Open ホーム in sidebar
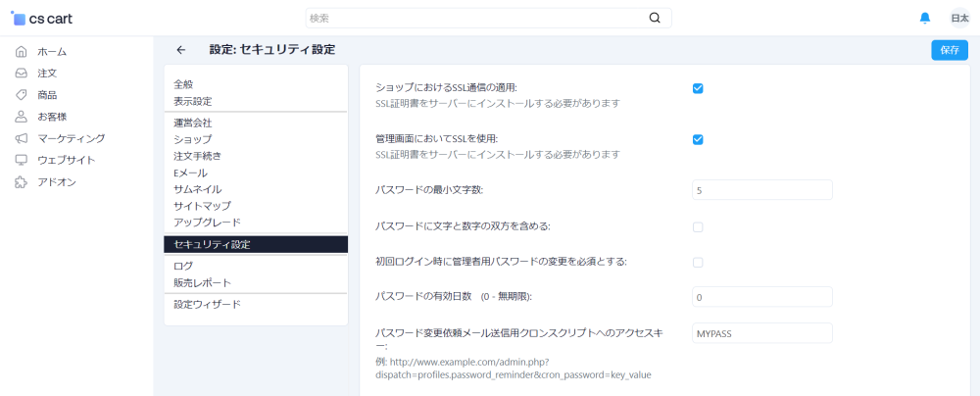 tap(52, 51)
